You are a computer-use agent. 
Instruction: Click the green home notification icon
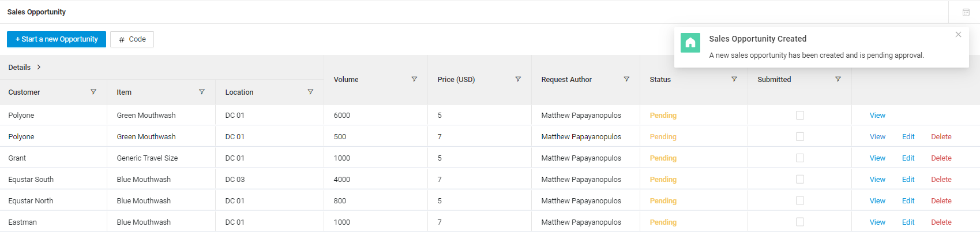[x=690, y=43]
